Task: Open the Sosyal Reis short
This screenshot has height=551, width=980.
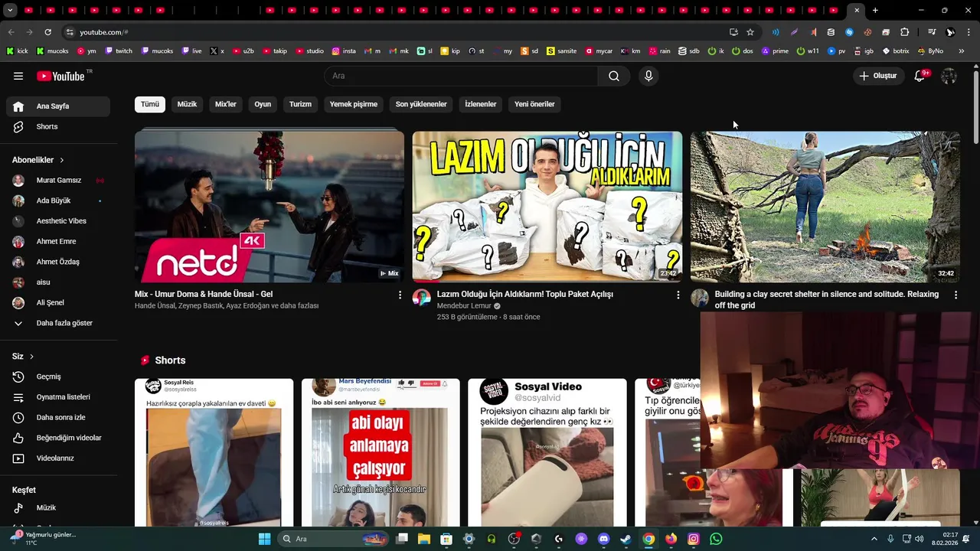Action: (x=214, y=452)
